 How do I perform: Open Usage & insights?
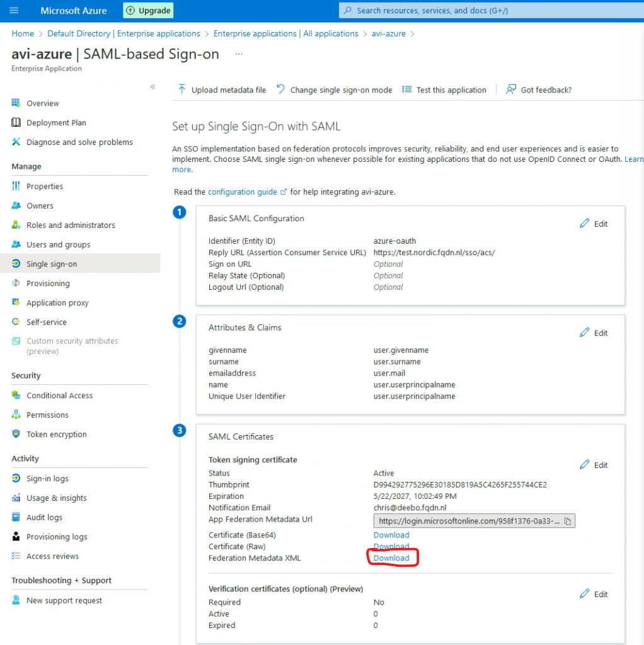(x=56, y=498)
